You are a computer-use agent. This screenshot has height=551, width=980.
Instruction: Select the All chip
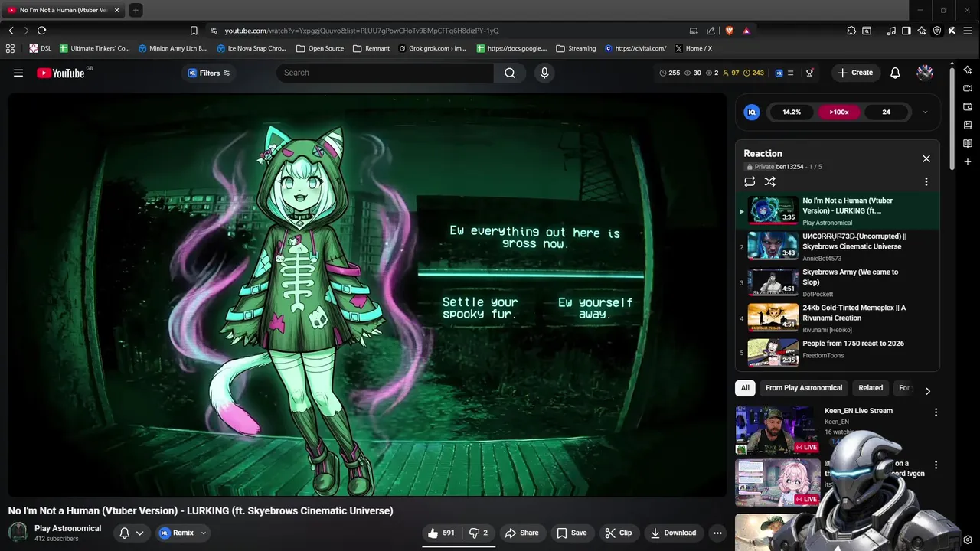point(745,388)
